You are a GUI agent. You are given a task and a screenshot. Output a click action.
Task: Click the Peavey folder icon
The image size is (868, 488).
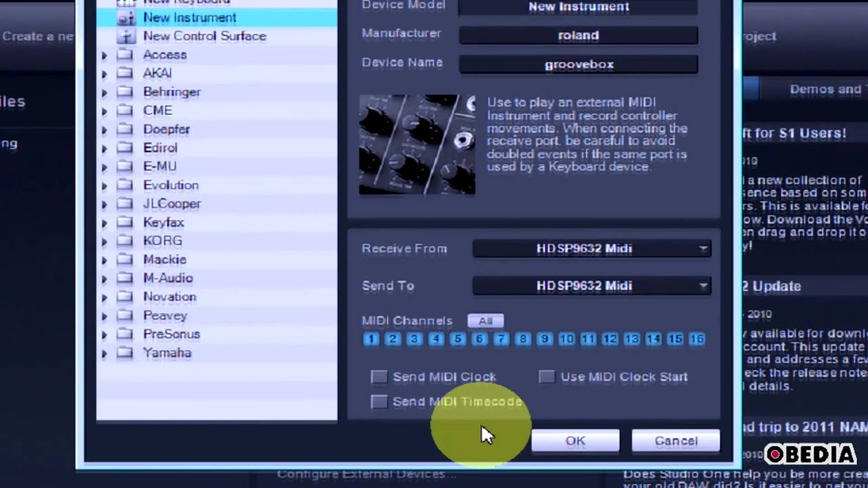click(125, 315)
